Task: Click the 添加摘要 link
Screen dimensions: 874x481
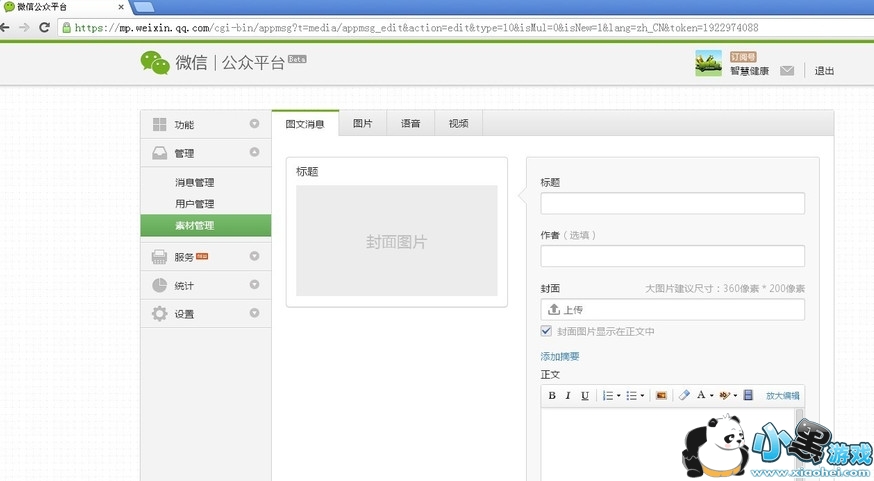Action: 560,356
